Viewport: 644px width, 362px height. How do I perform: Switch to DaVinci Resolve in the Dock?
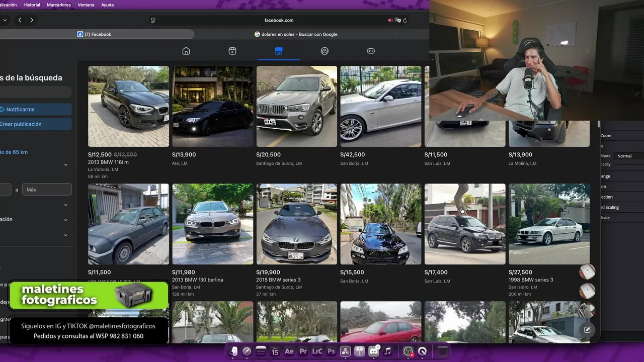coord(345,351)
